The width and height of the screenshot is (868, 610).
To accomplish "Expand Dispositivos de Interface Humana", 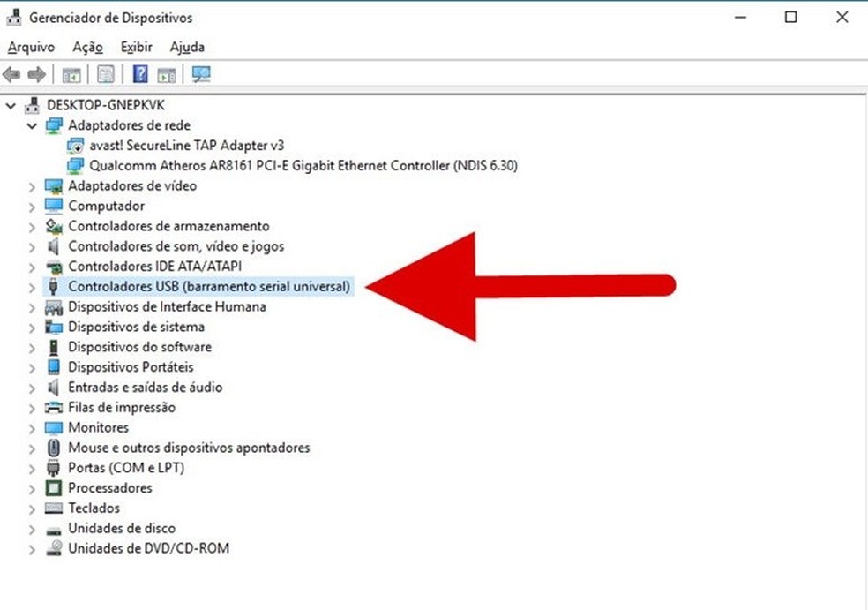I will 32,308.
